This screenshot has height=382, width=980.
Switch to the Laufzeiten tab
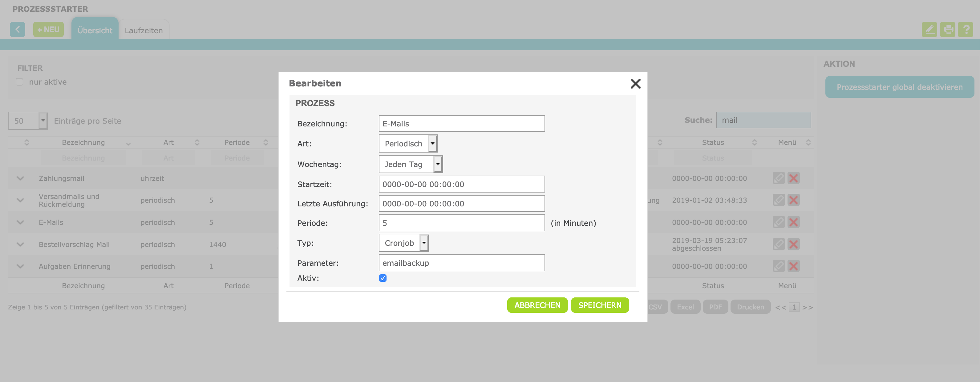pos(144,30)
